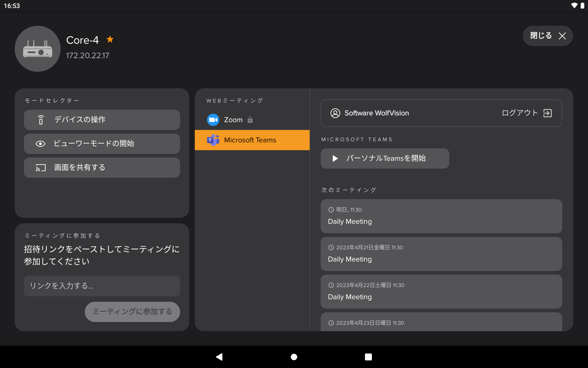The width and height of the screenshot is (588, 368).
Task: Click the cast icon for screen sharing
Action: [41, 168]
